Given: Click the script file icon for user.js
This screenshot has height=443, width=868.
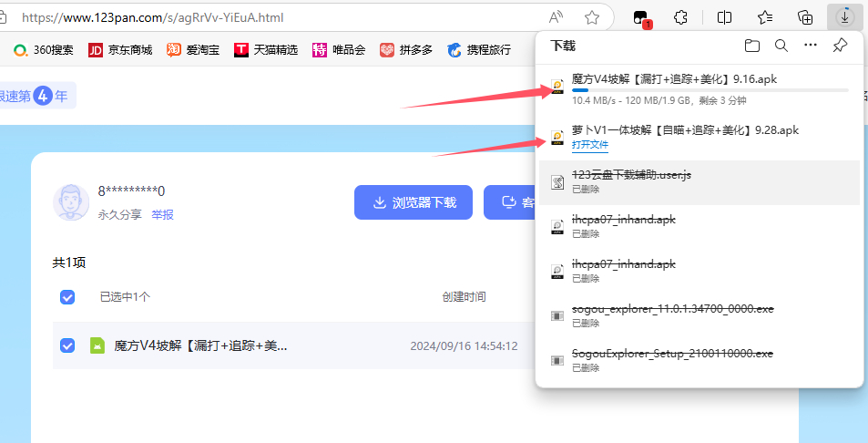Looking at the screenshot, I should (557, 181).
